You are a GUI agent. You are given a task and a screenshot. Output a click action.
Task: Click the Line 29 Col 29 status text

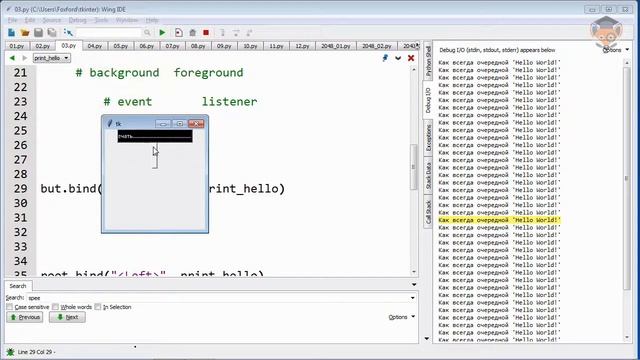point(36,352)
